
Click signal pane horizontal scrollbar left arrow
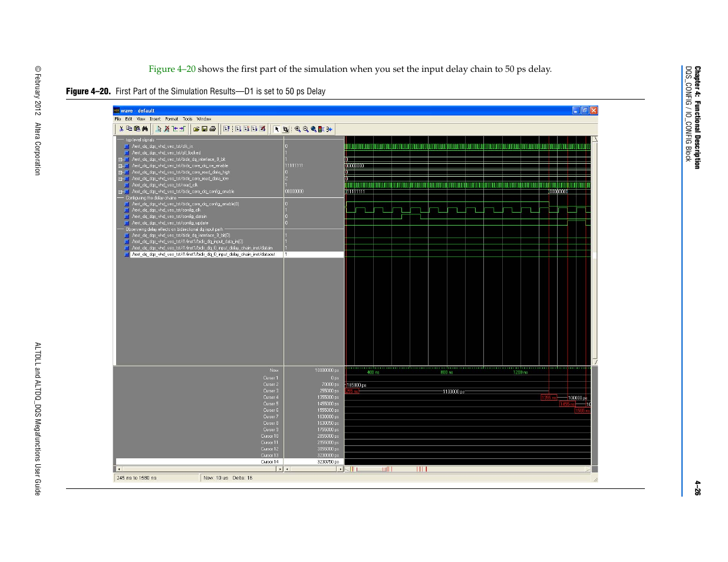click(x=119, y=469)
